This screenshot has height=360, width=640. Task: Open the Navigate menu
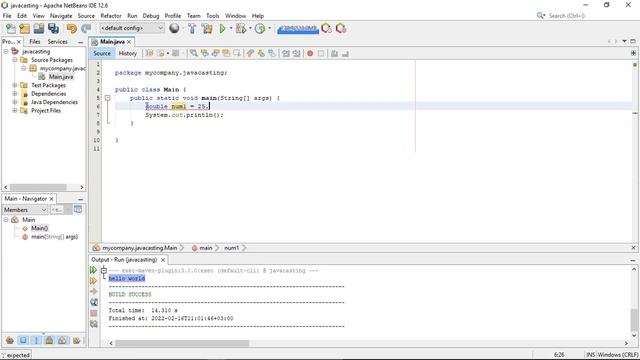[x=61, y=16]
